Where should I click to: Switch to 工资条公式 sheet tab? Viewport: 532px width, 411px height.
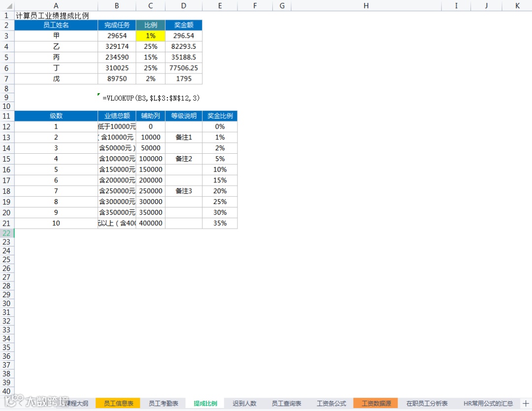click(331, 403)
